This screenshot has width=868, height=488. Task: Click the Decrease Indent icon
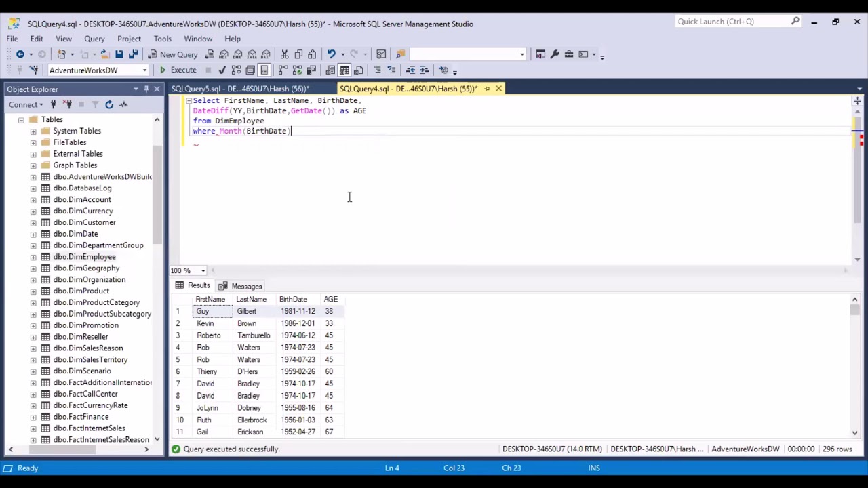click(410, 70)
